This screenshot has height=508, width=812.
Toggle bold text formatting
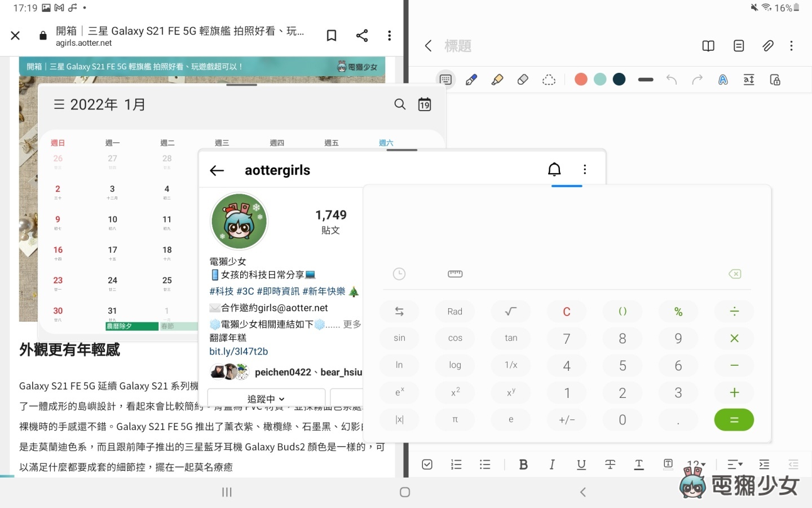(523, 464)
